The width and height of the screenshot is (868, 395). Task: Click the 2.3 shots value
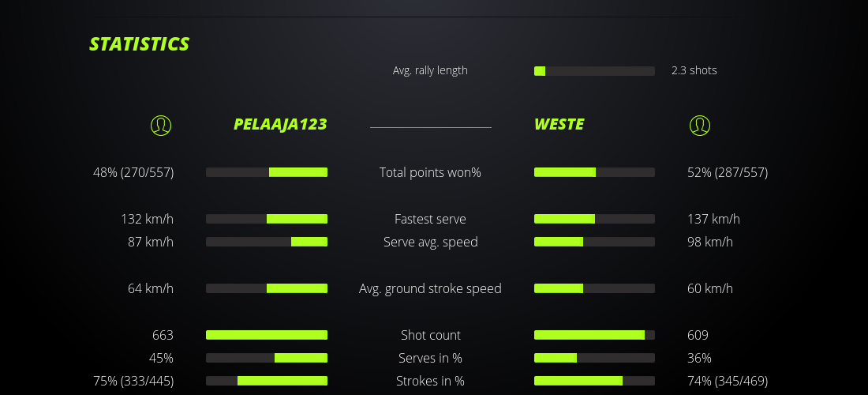(694, 70)
